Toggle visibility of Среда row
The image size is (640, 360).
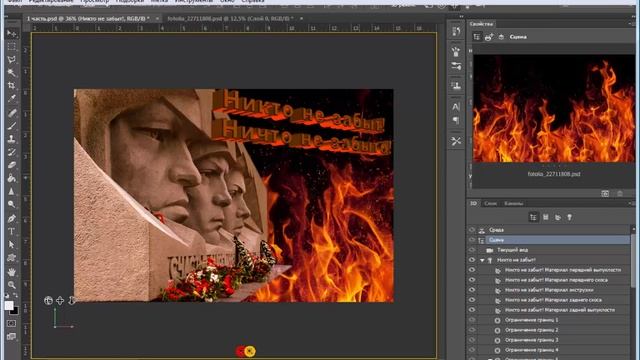click(x=472, y=230)
